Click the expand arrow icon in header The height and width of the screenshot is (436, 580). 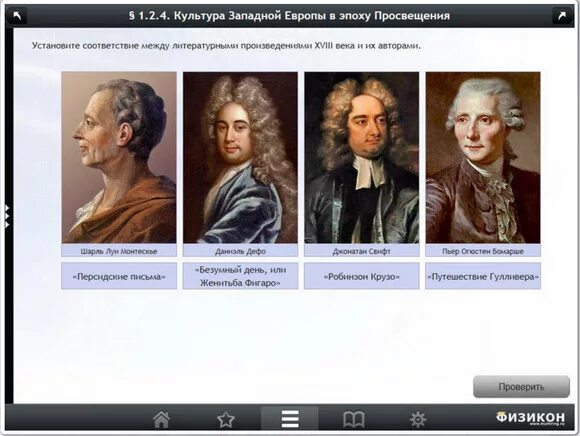click(562, 16)
